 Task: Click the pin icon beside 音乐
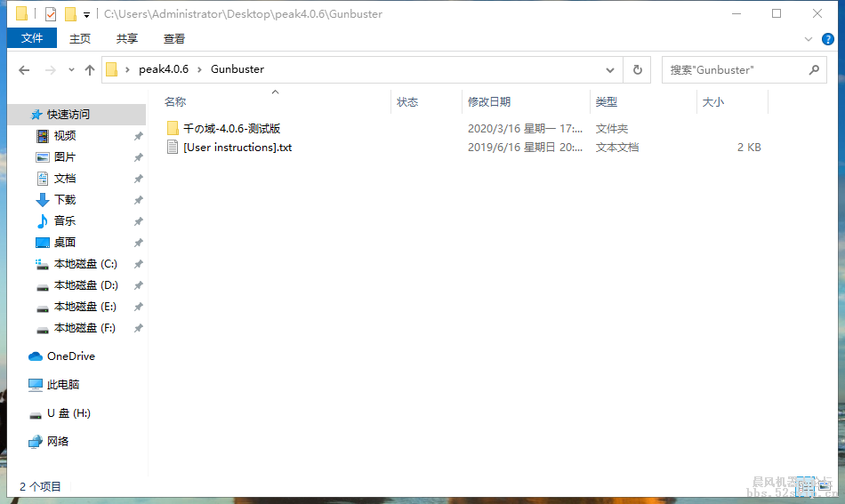(x=139, y=221)
